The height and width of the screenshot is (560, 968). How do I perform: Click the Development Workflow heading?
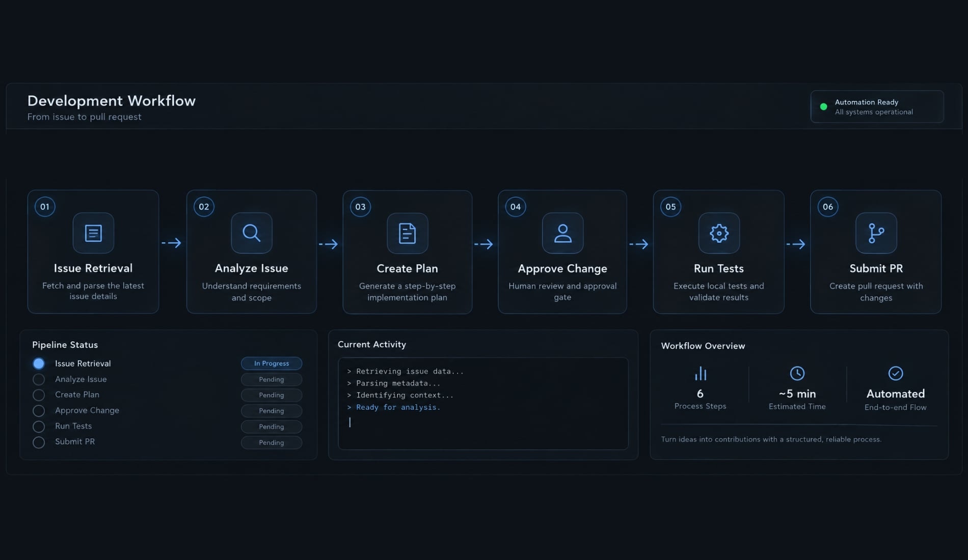pos(112,101)
